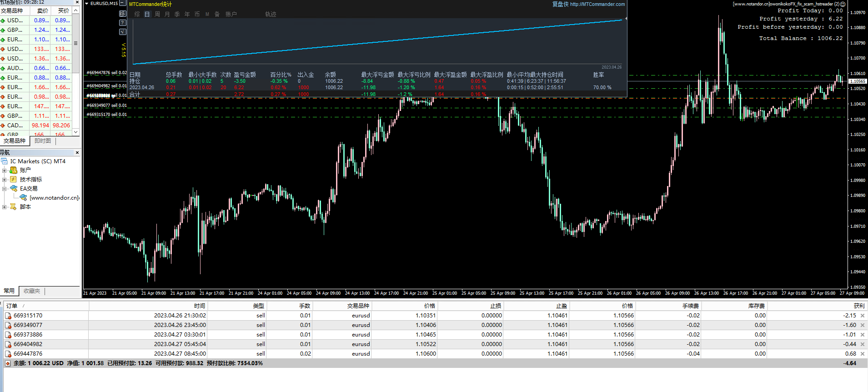868x392 pixels.
Task: Collapse the EA交易 tree node
Action: [5, 189]
